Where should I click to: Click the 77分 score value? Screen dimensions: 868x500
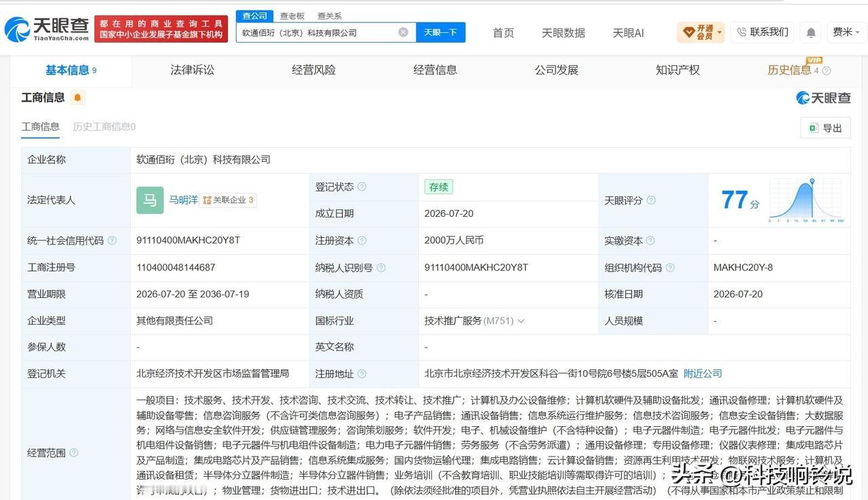coord(740,201)
